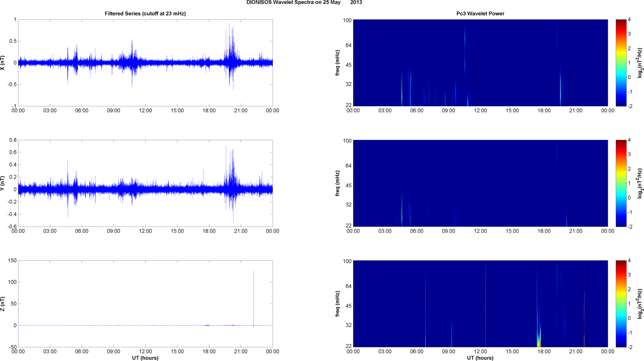Click the 'X (nT)' vertical axis label

(x=3, y=63)
